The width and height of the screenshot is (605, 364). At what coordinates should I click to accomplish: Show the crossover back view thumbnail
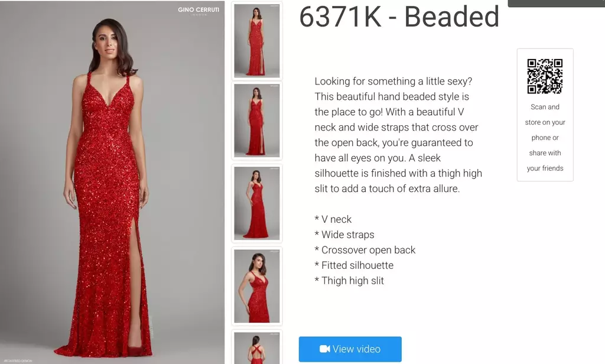pos(257,347)
